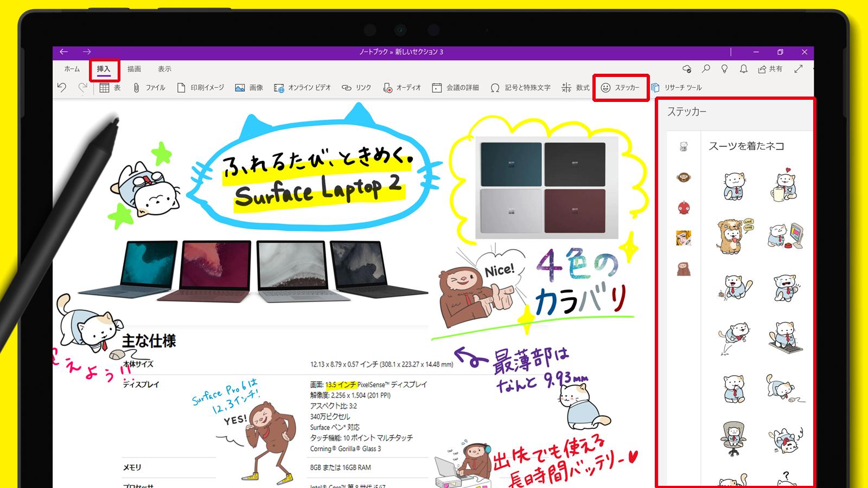Click the スーツを着たネコ pack title
This screenshot has height=488, width=868.
[x=746, y=146]
